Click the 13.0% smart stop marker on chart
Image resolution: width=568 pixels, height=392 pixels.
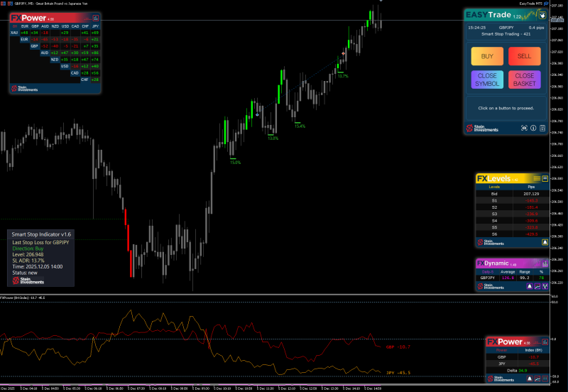click(273, 138)
